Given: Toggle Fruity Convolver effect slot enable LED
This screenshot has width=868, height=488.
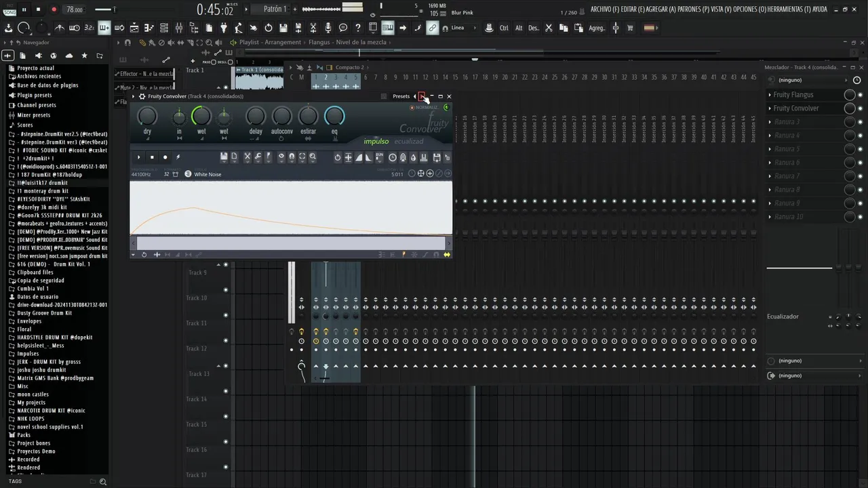Looking at the screenshot, I should (x=861, y=108).
